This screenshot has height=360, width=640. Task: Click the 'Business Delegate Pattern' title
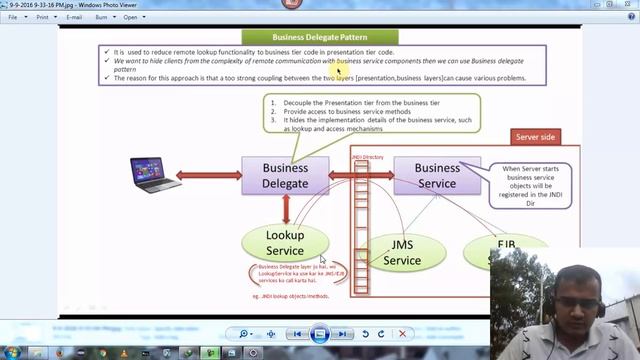pyautogui.click(x=320, y=37)
